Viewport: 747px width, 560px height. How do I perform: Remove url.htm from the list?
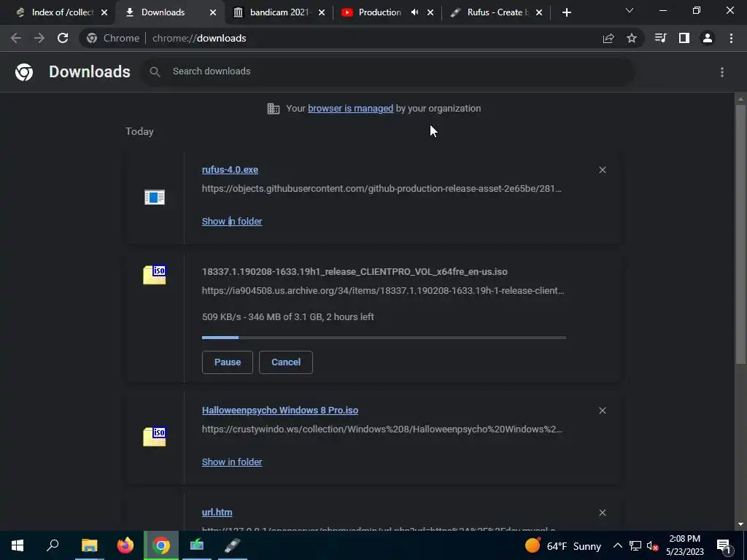(602, 513)
